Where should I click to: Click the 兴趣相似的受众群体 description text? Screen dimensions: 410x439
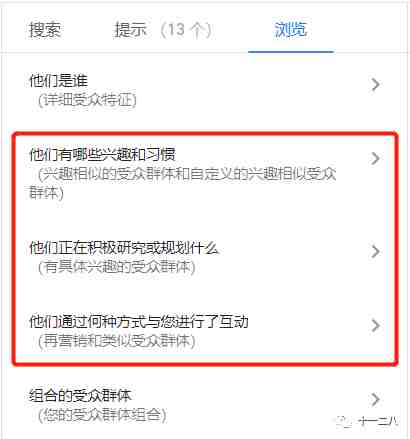click(183, 183)
